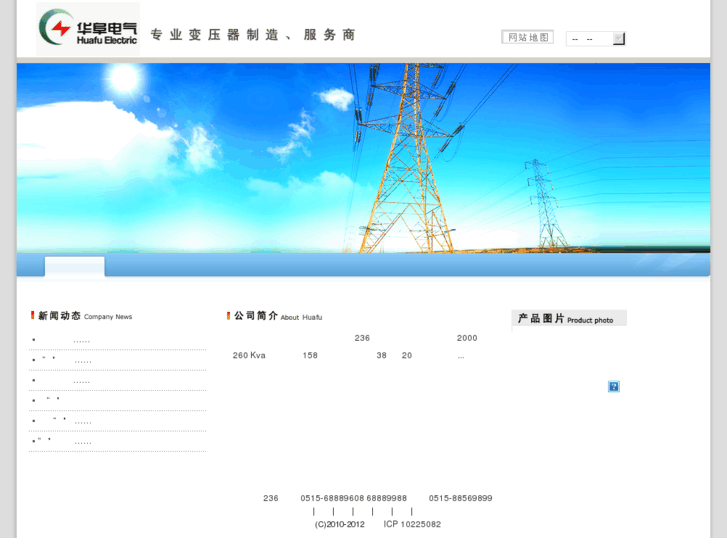The image size is (727, 545).
Task: Click the 公司简介 About Huafu heading
Action: pos(274,316)
